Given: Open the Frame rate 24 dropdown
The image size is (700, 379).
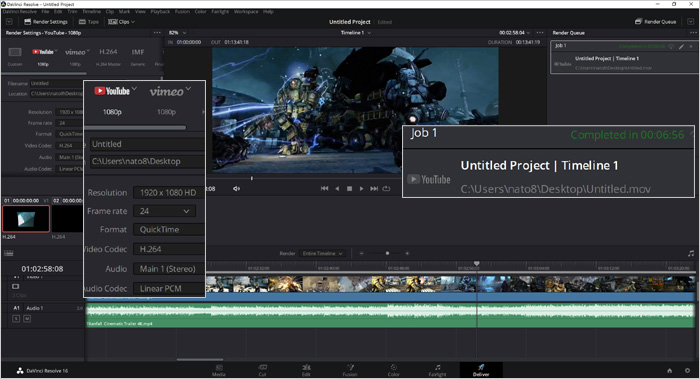Looking at the screenshot, I should pyautogui.click(x=164, y=211).
